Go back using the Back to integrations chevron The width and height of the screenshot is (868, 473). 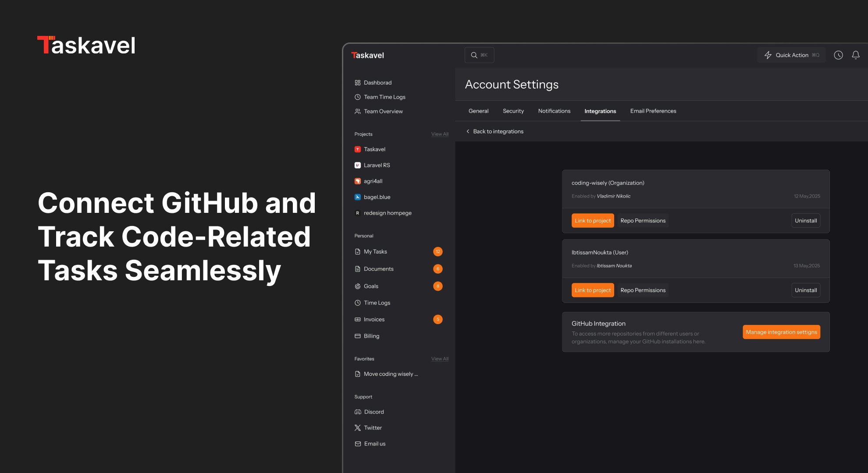tap(468, 131)
